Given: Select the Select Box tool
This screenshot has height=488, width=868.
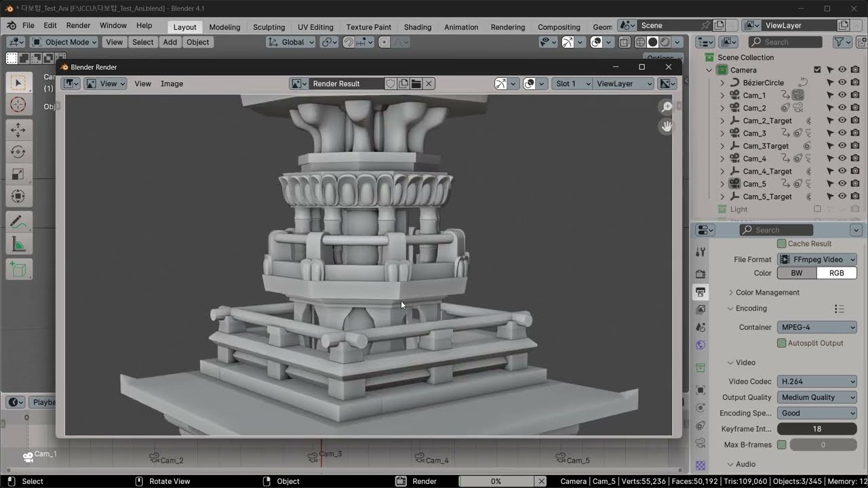Looking at the screenshot, I should (x=18, y=82).
